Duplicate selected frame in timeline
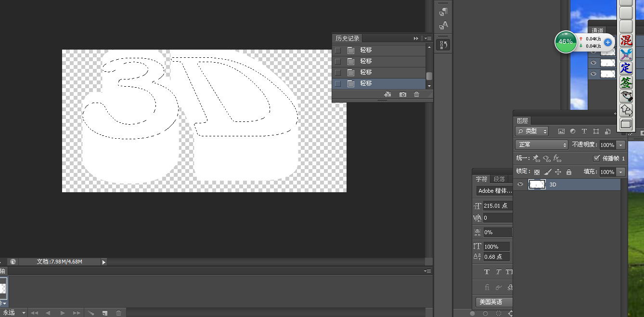644x317 pixels. coord(104,313)
